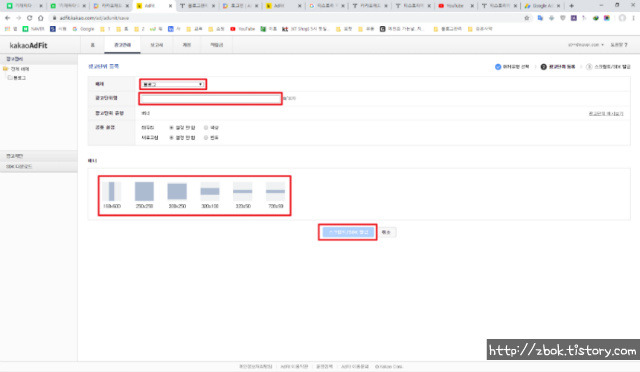Click the link at right of ad type row
This screenshot has height=372, width=640.
606,114
